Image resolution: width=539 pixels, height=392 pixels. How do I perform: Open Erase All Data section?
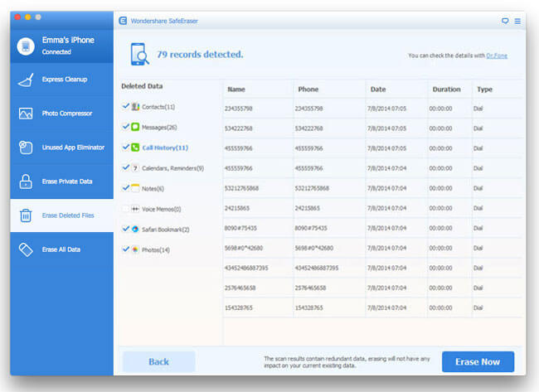(x=62, y=249)
